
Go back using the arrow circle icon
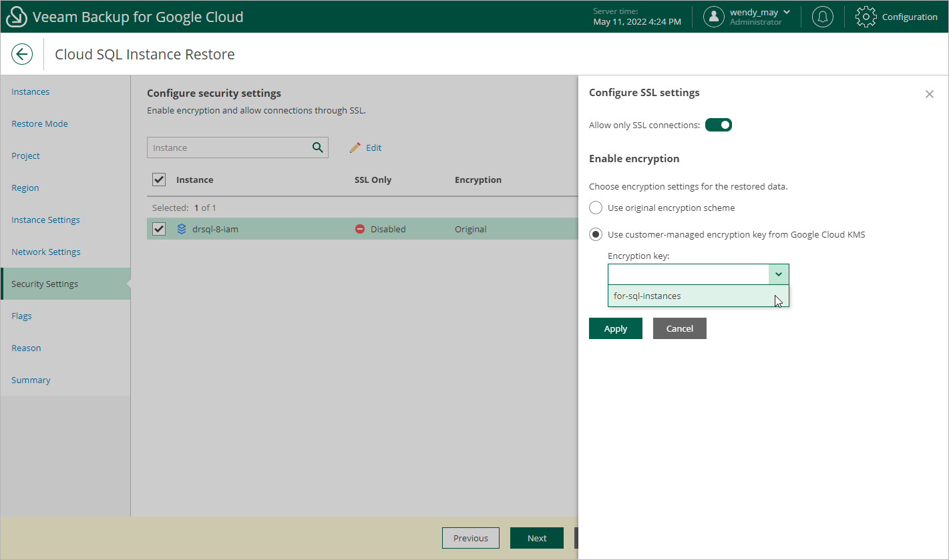(22, 55)
